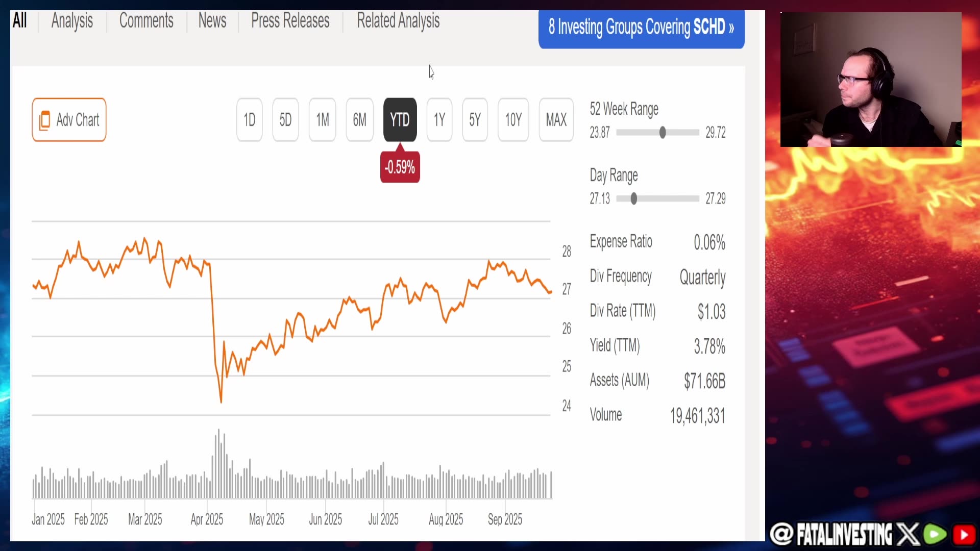The width and height of the screenshot is (980, 551).
Task: Switch to the Analysis tab
Action: pyautogui.click(x=72, y=21)
